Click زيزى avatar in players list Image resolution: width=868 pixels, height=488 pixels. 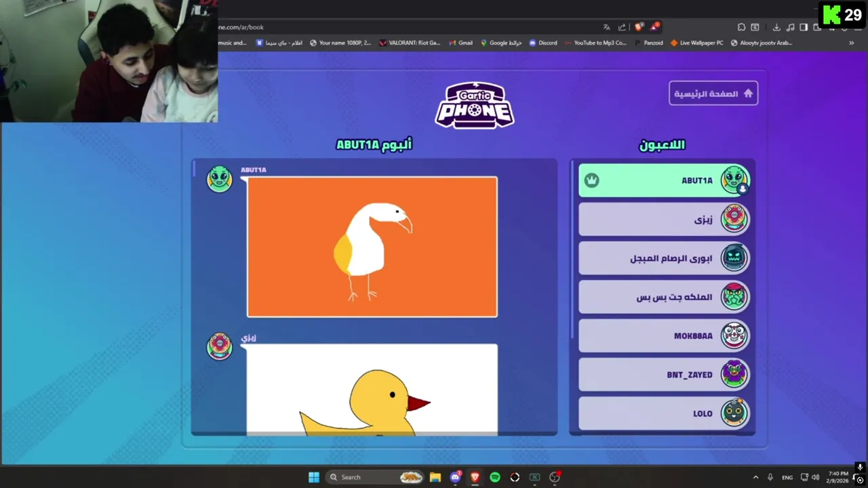click(x=734, y=218)
